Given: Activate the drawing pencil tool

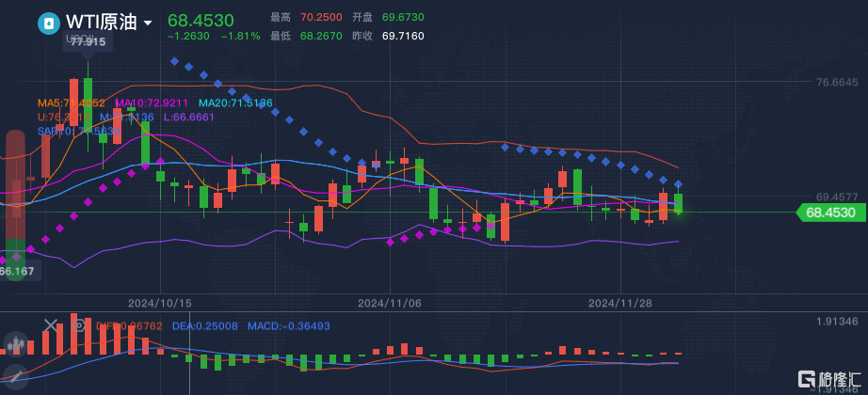Looking at the screenshot, I should click(15, 376).
